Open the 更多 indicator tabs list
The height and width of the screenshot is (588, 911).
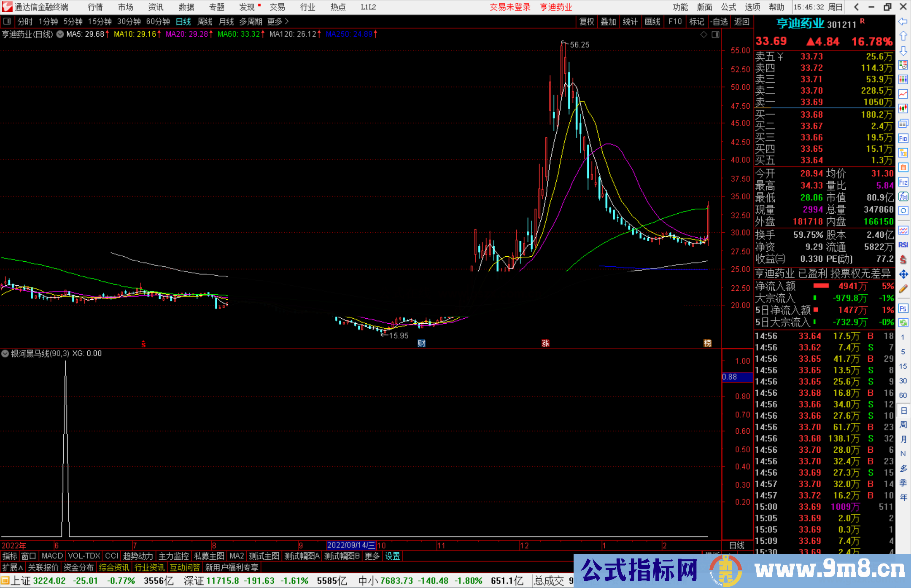(372, 556)
